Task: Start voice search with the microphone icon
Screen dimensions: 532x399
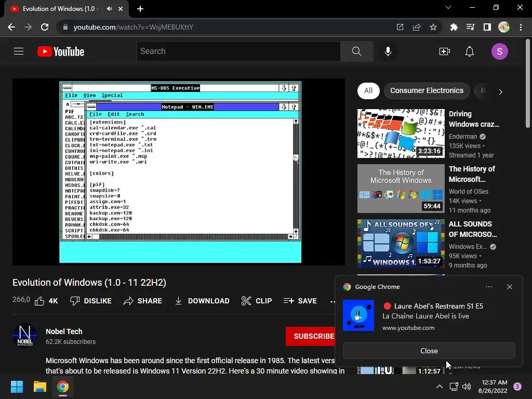Action: point(388,51)
